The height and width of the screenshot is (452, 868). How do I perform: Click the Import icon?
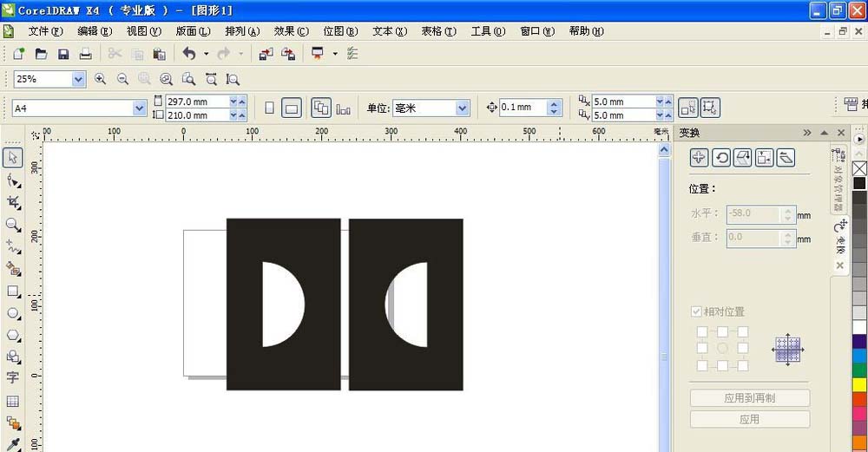pos(266,54)
